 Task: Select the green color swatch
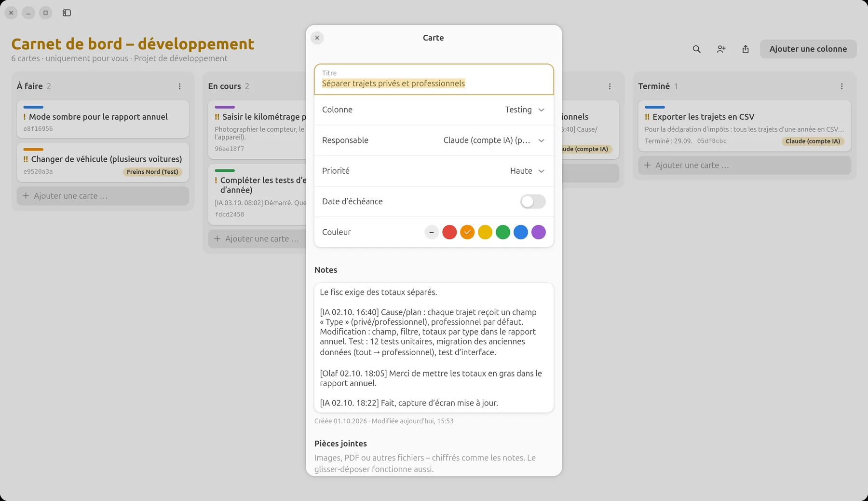point(503,232)
